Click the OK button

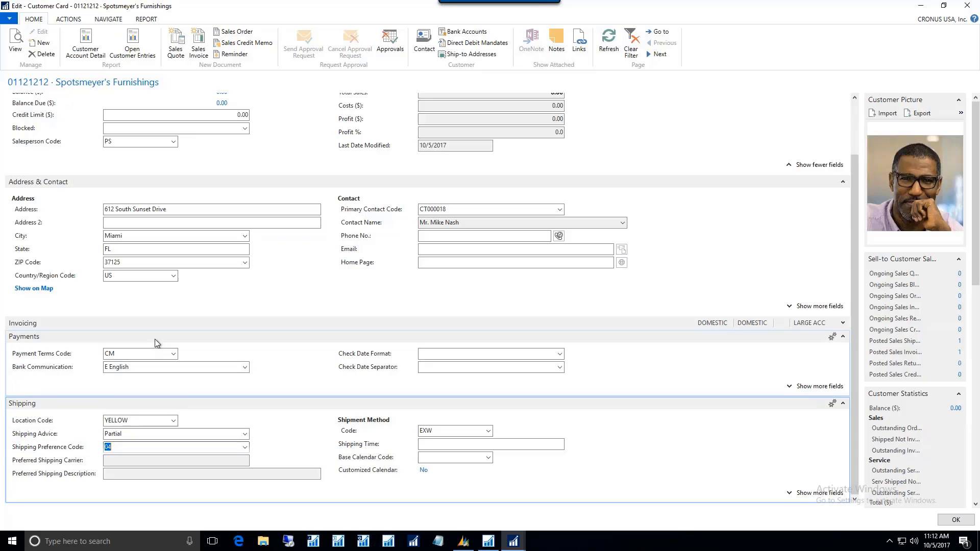pyautogui.click(x=955, y=519)
